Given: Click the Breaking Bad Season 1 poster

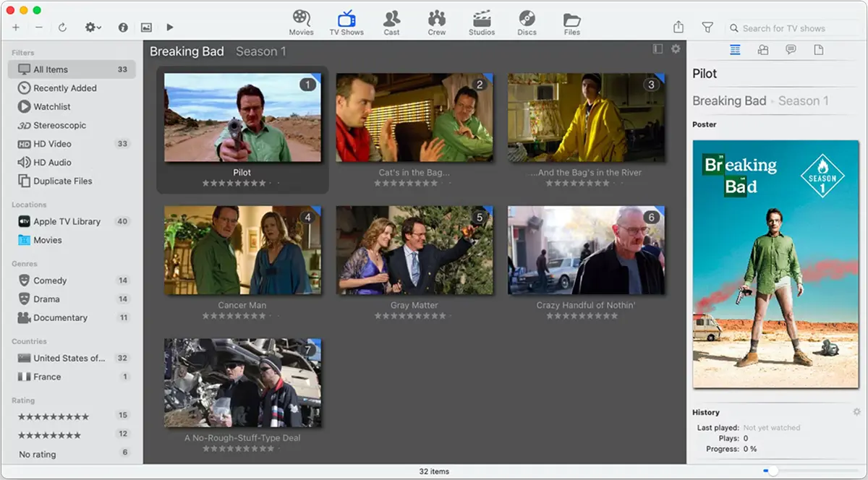Looking at the screenshot, I should tap(777, 264).
